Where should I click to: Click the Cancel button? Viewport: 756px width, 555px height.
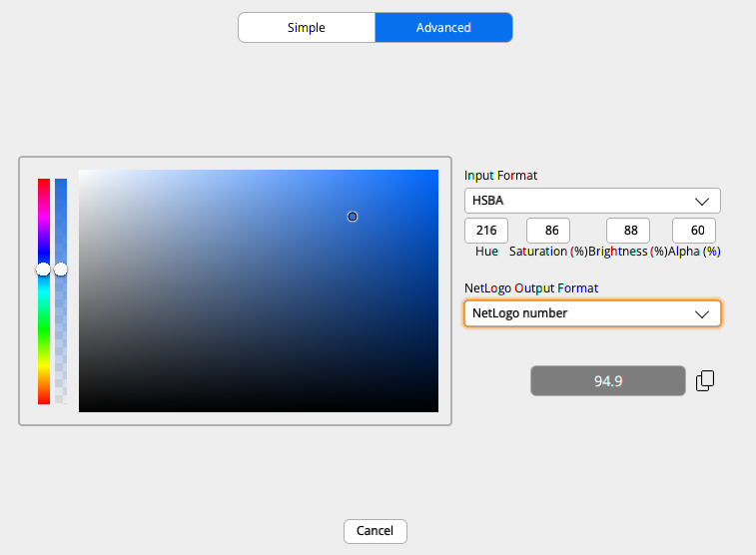point(375,531)
